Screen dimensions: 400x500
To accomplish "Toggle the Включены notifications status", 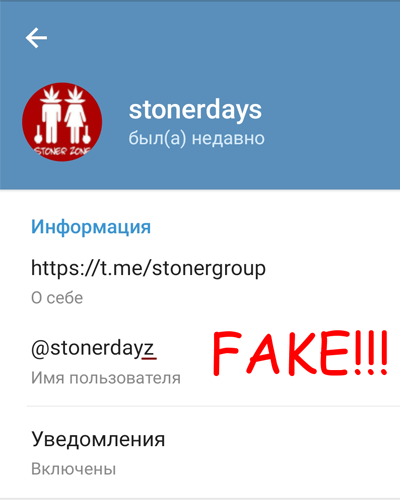I will (x=73, y=469).
